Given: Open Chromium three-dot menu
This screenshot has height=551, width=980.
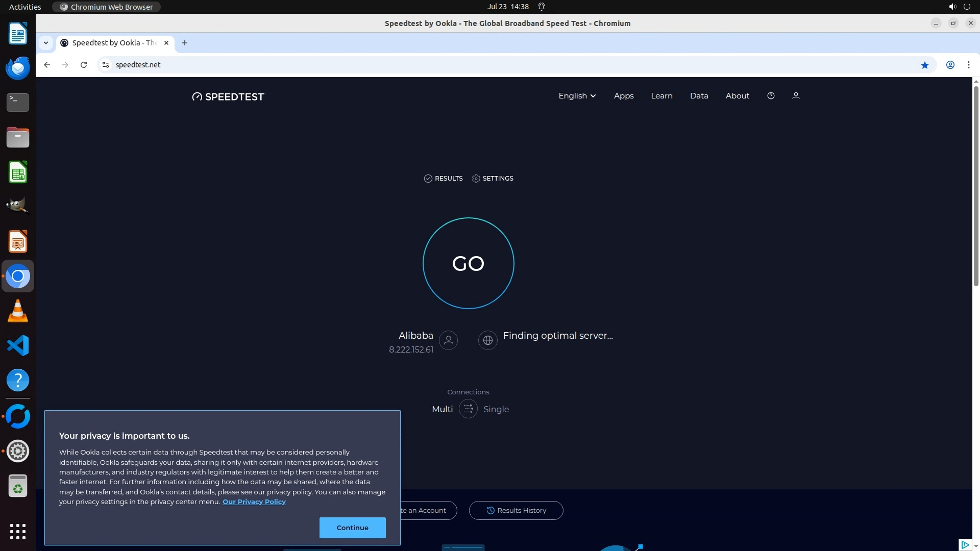Looking at the screenshot, I should [968, 65].
